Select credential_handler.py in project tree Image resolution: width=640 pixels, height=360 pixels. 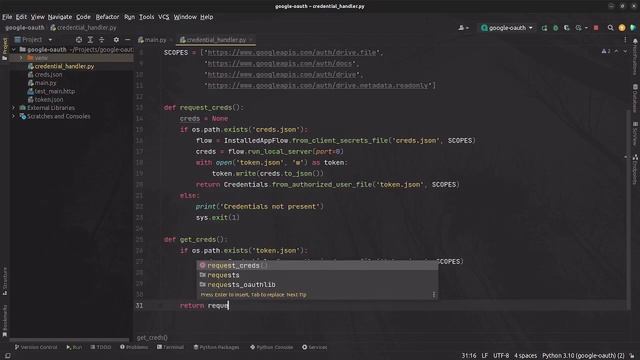click(x=60, y=66)
